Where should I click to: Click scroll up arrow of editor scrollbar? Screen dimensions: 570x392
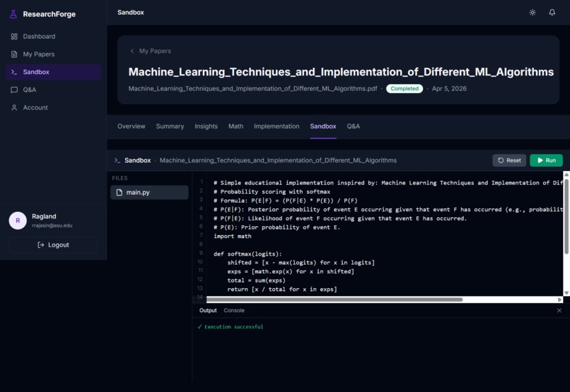566,174
